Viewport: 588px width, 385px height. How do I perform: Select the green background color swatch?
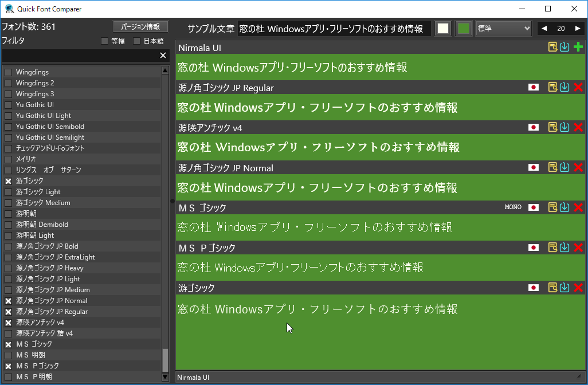tap(463, 27)
